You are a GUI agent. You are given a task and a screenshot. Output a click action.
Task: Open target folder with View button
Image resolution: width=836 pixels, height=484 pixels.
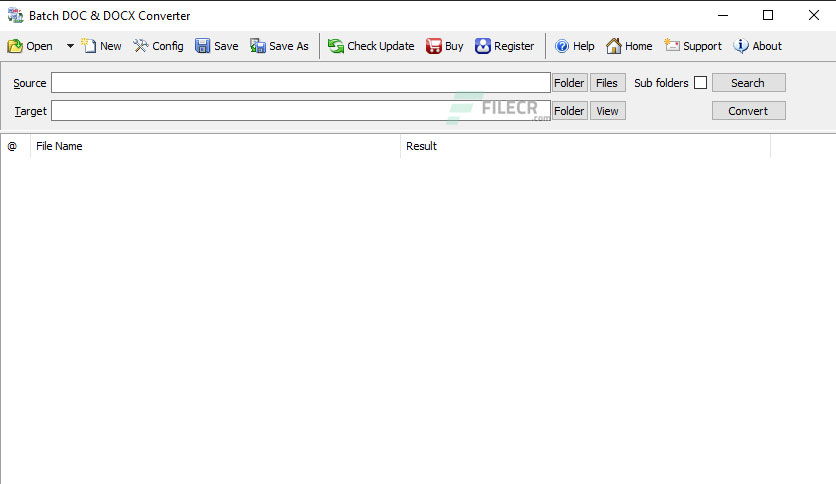607,111
